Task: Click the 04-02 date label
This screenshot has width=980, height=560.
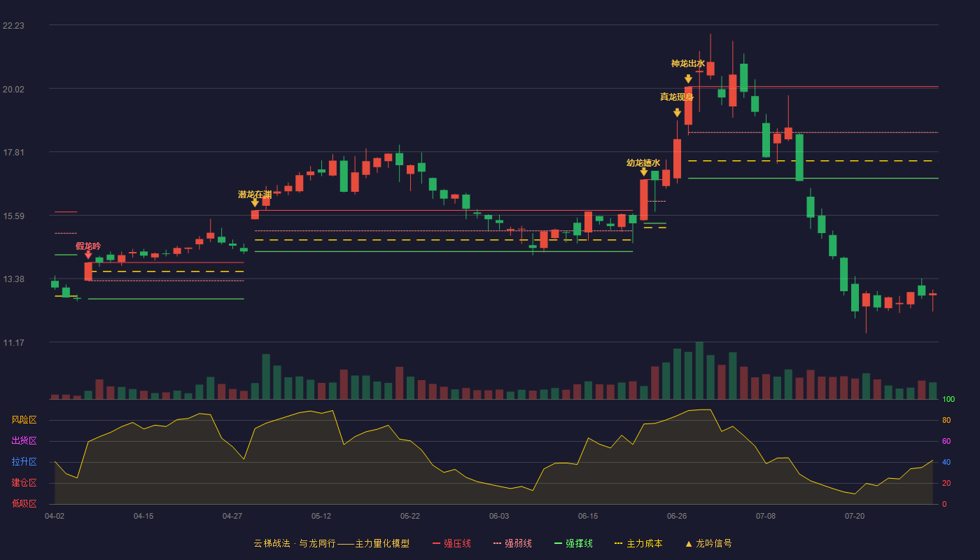Action: pyautogui.click(x=55, y=516)
